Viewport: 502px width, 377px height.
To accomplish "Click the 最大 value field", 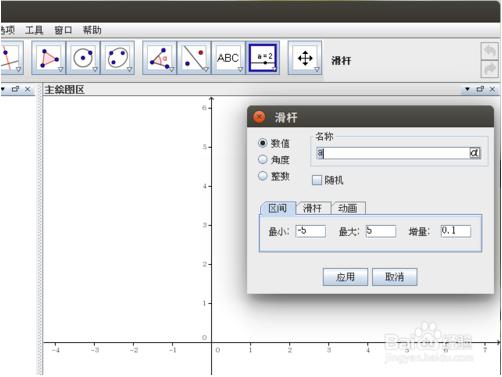I will (x=381, y=231).
